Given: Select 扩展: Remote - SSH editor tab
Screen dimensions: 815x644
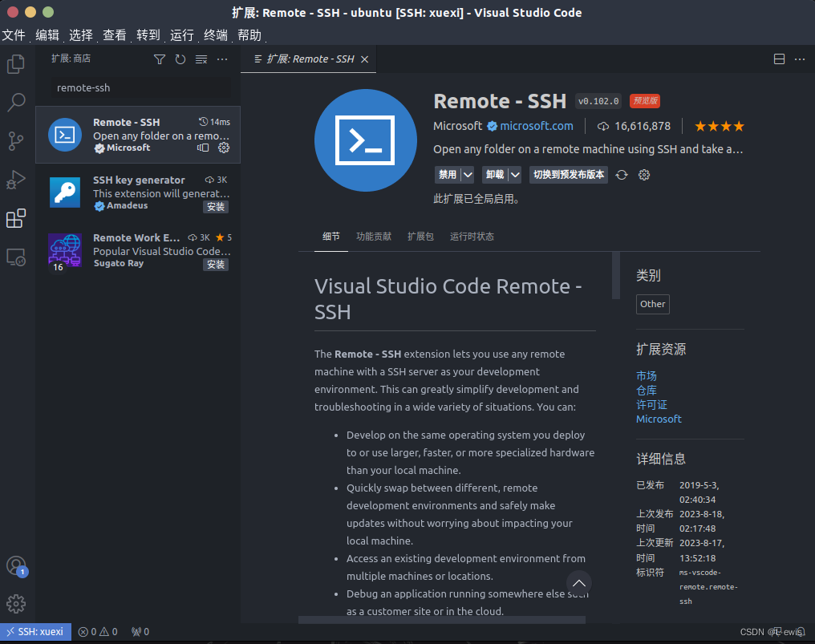Looking at the screenshot, I should coord(308,59).
